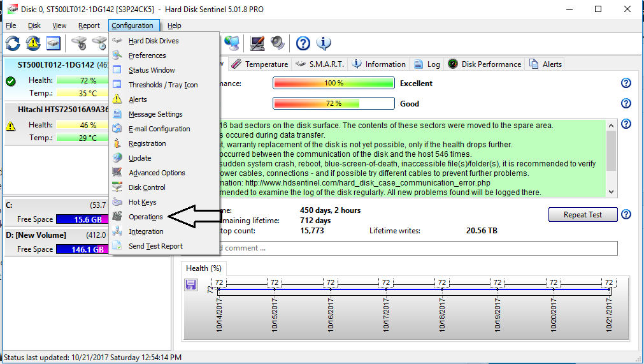Open the File menu

pos(11,25)
